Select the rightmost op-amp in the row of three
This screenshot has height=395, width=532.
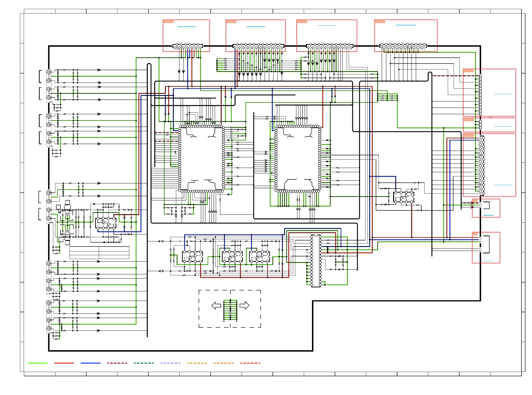(x=259, y=257)
